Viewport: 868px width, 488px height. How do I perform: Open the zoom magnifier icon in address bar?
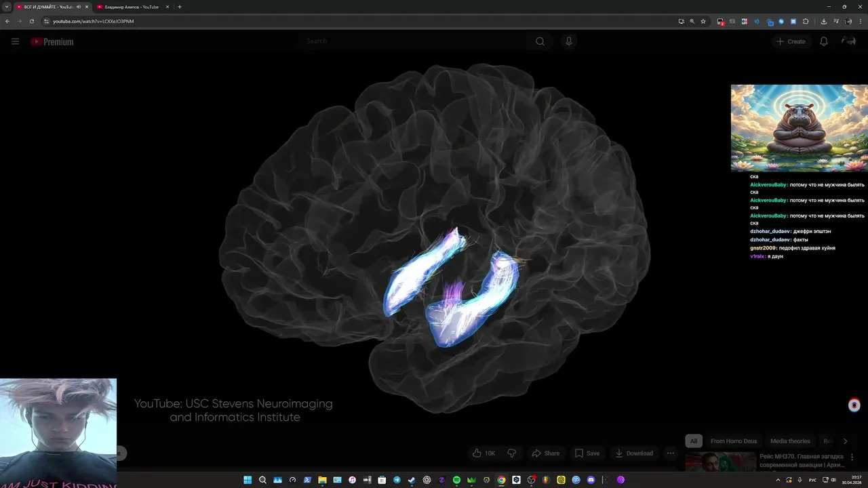point(692,21)
